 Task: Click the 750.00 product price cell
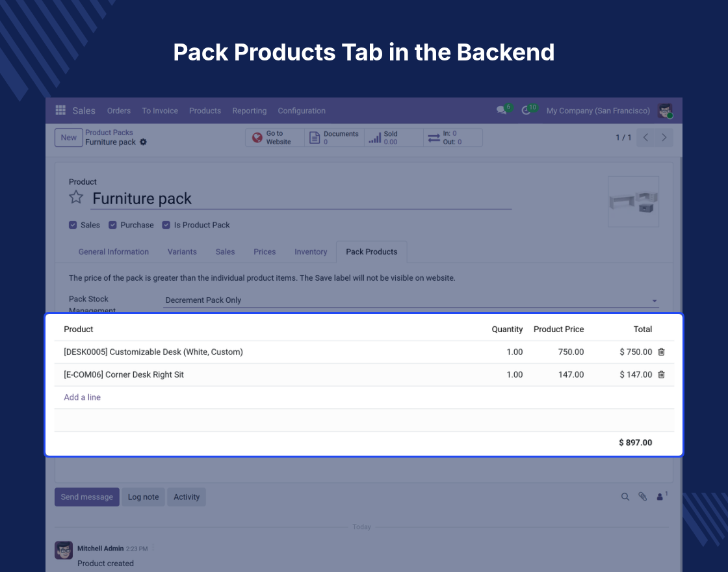[x=571, y=352]
